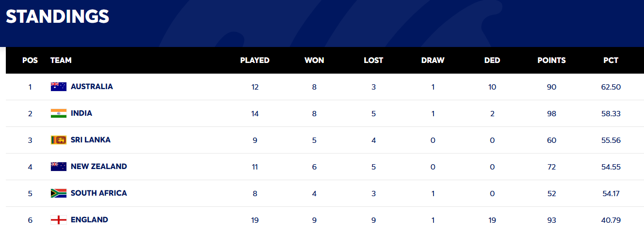644x232 pixels.
Task: Open the SOUTH AFRICA team link
Action: tap(99, 193)
